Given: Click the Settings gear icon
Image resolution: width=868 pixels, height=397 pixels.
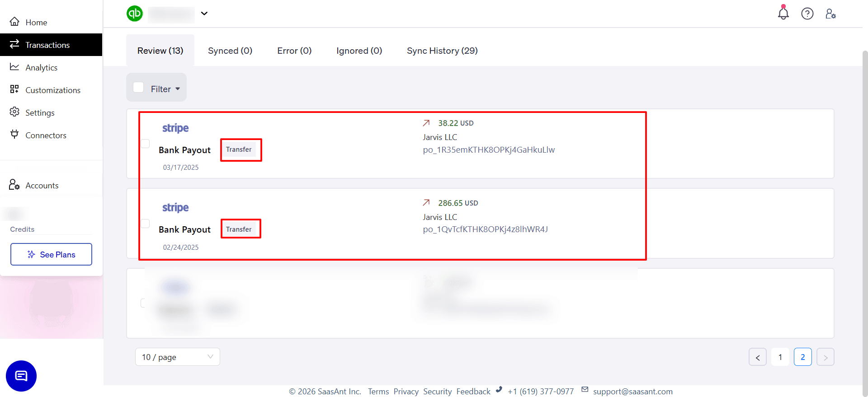Looking at the screenshot, I should point(14,112).
